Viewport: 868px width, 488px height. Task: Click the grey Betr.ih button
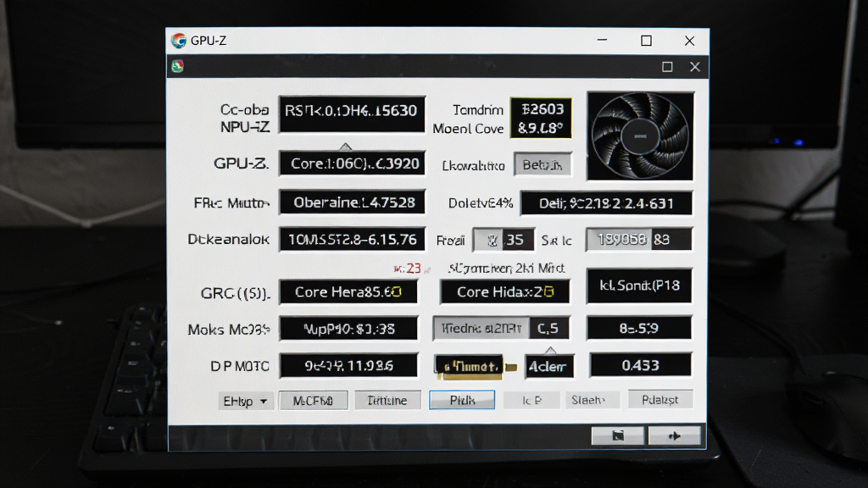[542, 165]
